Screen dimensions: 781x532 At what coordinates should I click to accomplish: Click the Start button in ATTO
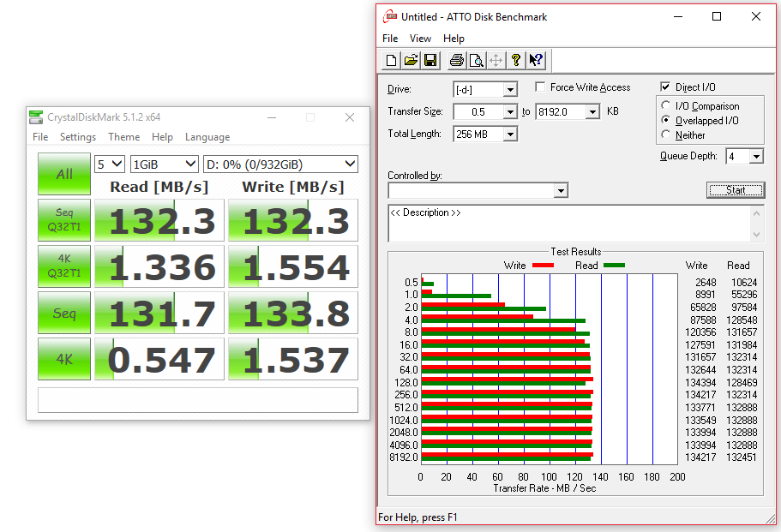(736, 190)
